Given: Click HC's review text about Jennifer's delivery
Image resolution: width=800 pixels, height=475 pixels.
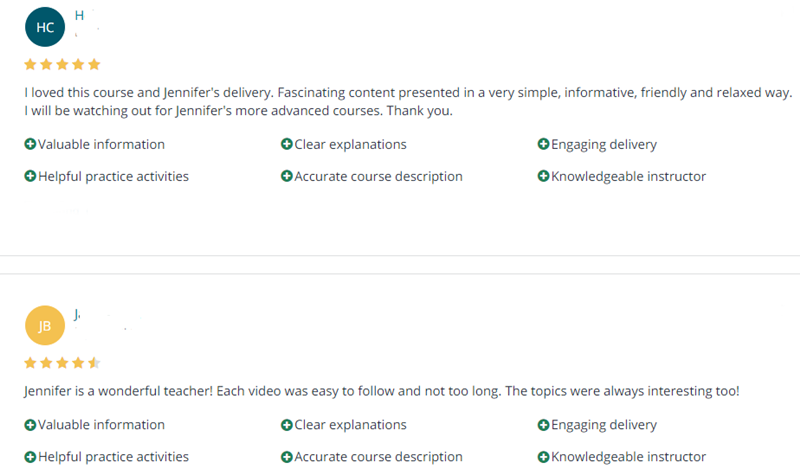Looking at the screenshot, I should coord(408,102).
